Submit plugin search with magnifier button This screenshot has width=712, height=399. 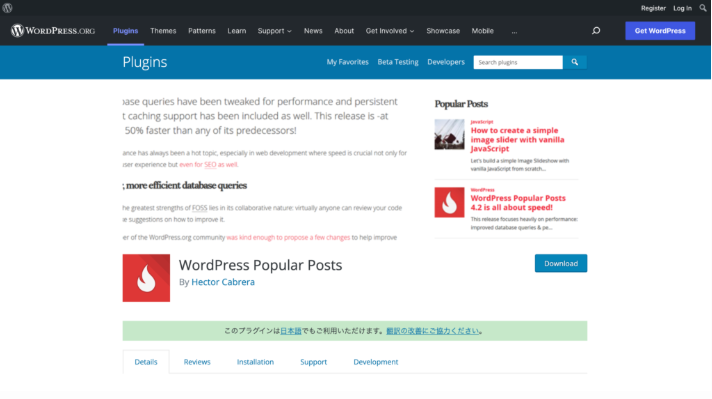pos(575,62)
